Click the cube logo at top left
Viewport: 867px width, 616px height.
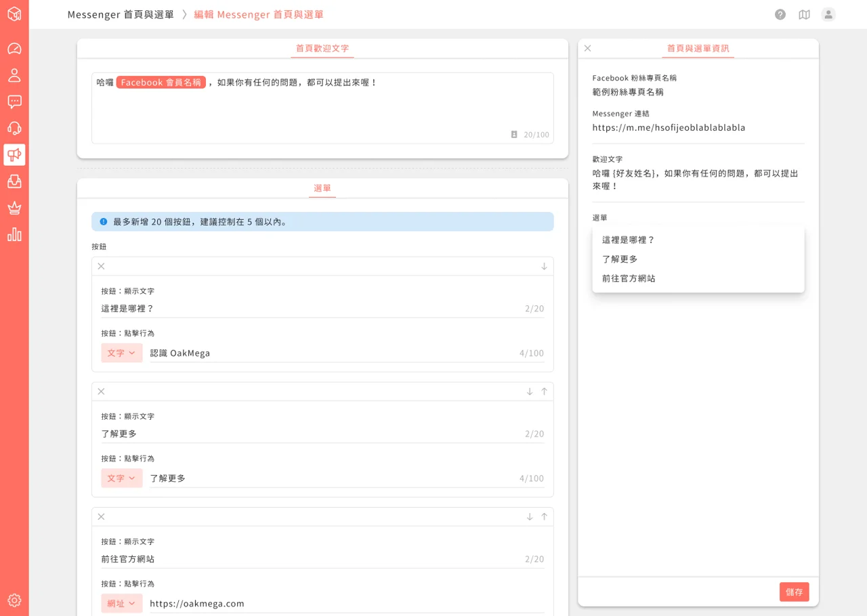[x=14, y=14]
